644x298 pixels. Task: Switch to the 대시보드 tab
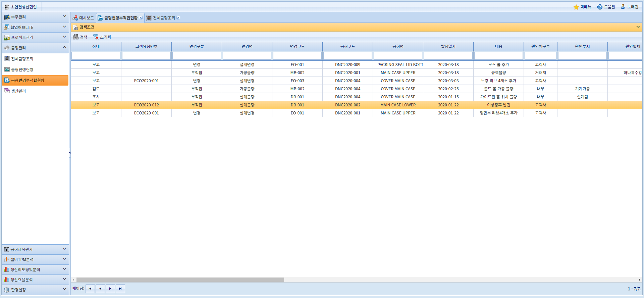point(83,18)
